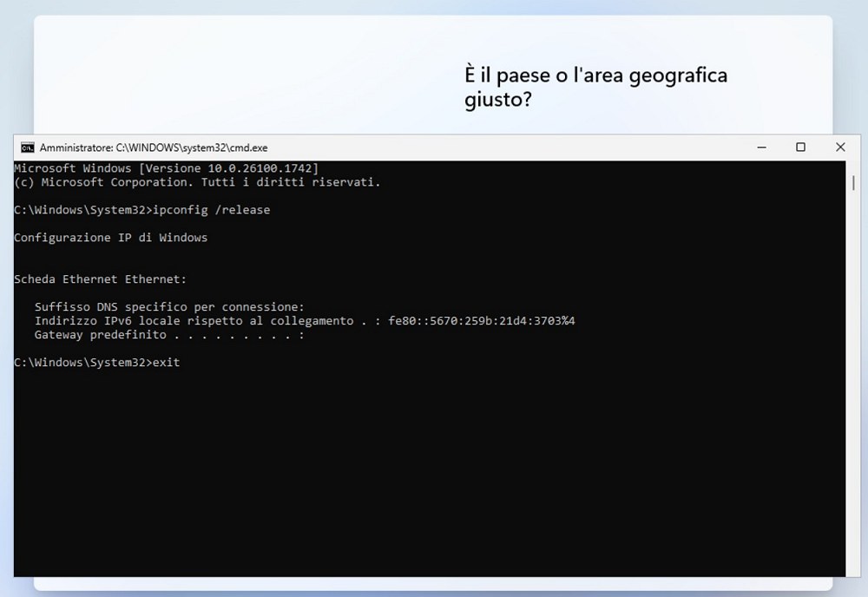
Task: Minimize the Amministratore cmd.exe window
Action: click(x=762, y=148)
